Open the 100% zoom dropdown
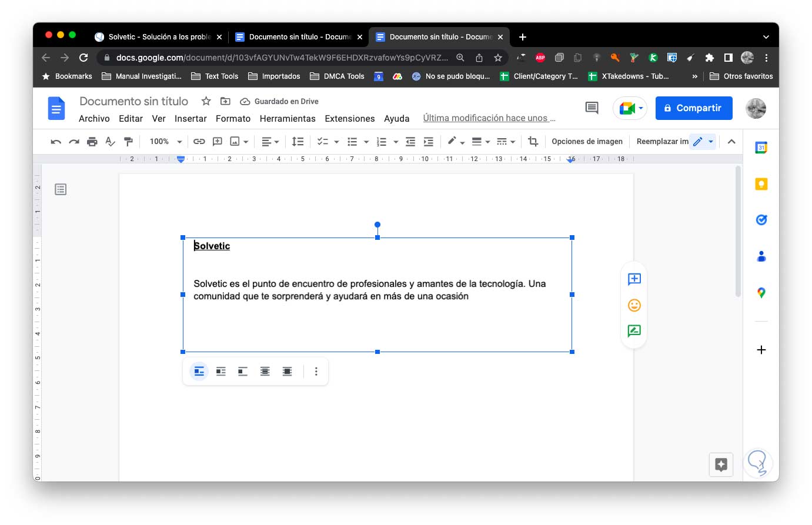 point(166,142)
